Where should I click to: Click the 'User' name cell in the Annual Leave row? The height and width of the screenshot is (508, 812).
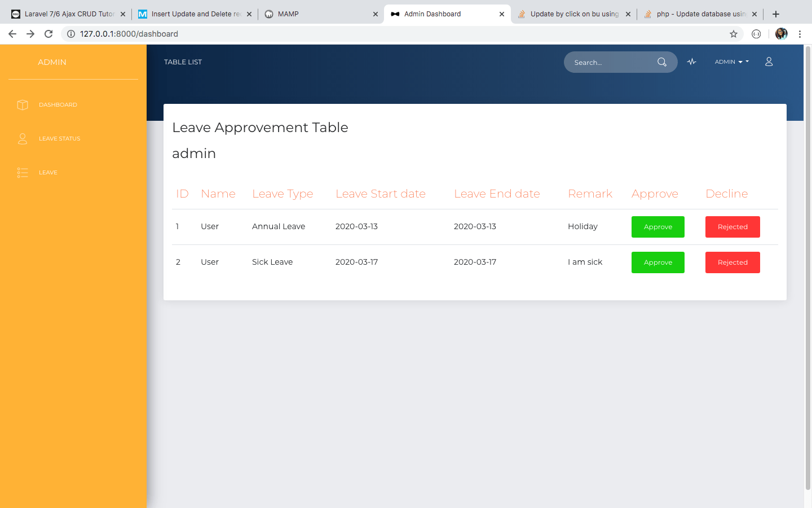[x=210, y=227]
